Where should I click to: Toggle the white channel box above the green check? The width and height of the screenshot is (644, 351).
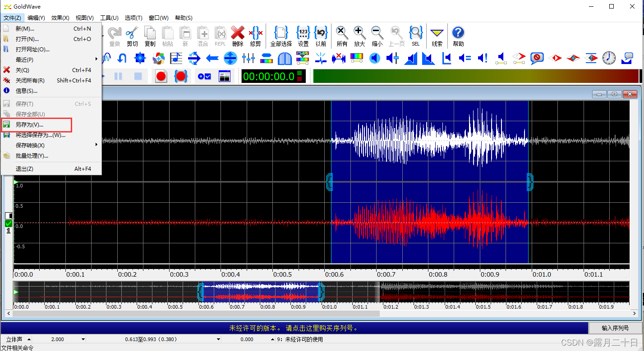9,216
